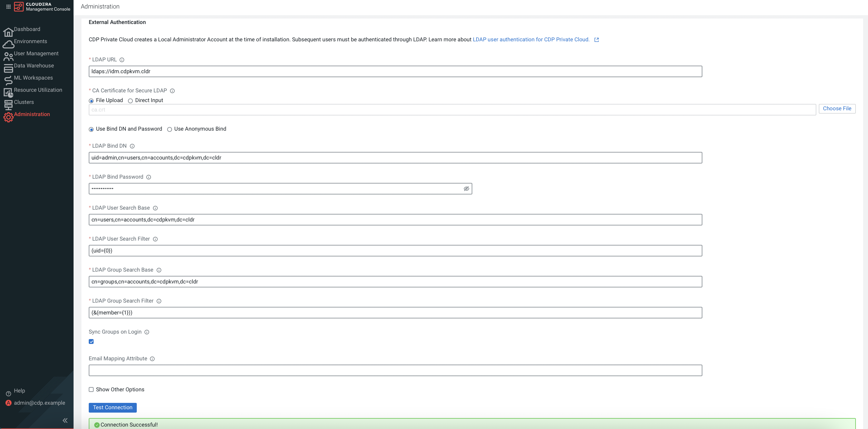The width and height of the screenshot is (868, 429).
Task: Collapse the sidebar with double chevron
Action: [x=65, y=420]
